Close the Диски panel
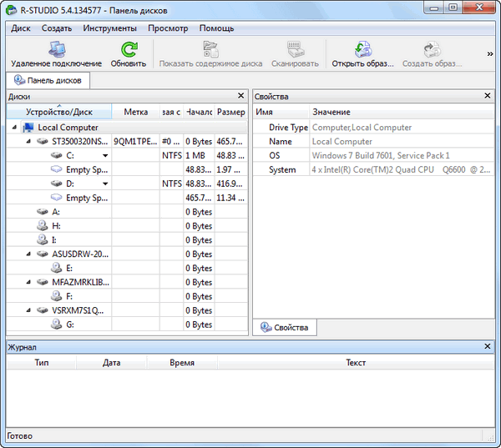The image size is (501, 448). point(240,97)
